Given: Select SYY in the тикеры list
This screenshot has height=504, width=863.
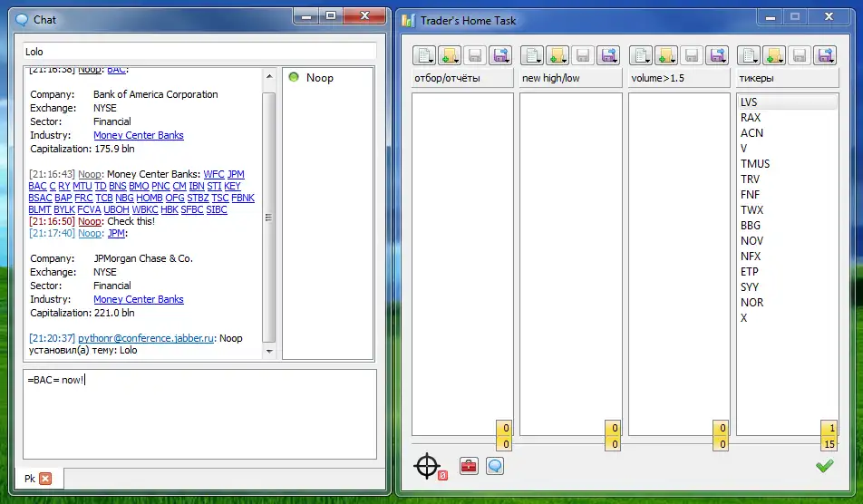Looking at the screenshot, I should 788,287.
